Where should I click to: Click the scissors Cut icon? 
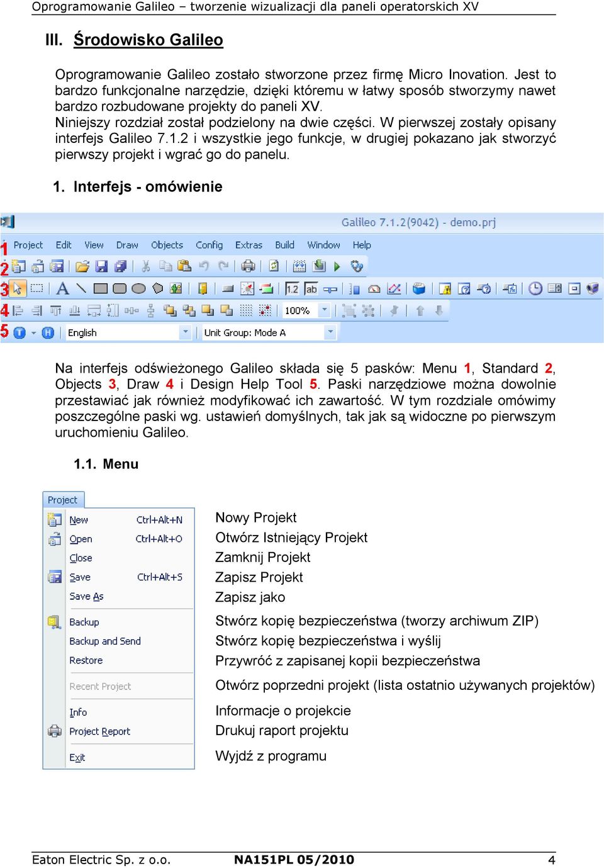tap(145, 266)
